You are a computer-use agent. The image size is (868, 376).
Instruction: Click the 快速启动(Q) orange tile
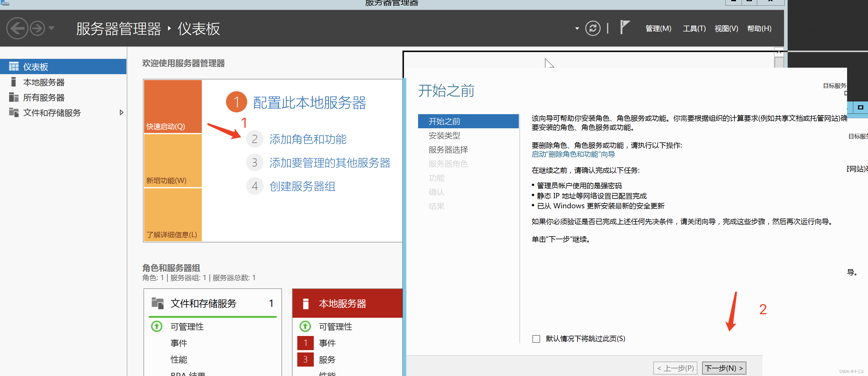click(x=173, y=107)
